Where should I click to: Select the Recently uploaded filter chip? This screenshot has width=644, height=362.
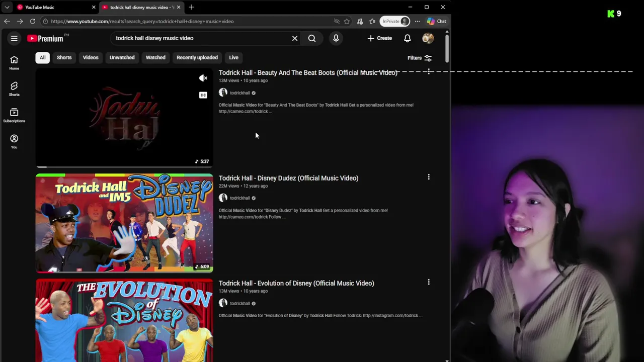click(197, 57)
